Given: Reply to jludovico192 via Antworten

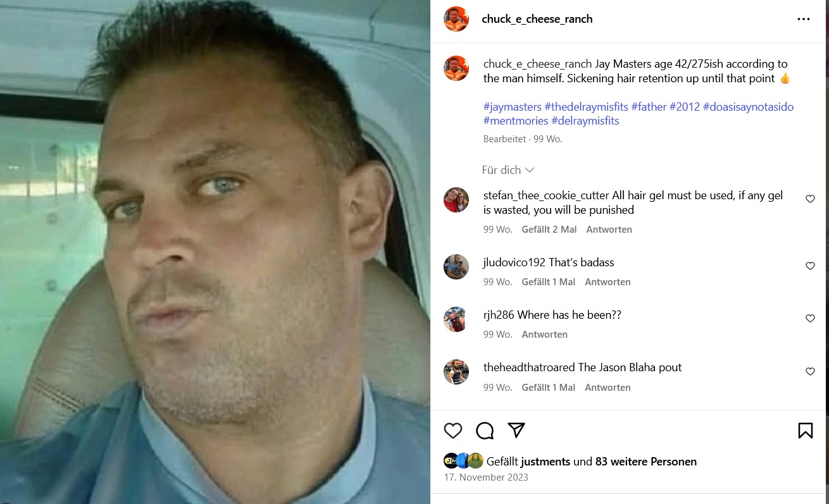Looking at the screenshot, I should click(x=608, y=282).
